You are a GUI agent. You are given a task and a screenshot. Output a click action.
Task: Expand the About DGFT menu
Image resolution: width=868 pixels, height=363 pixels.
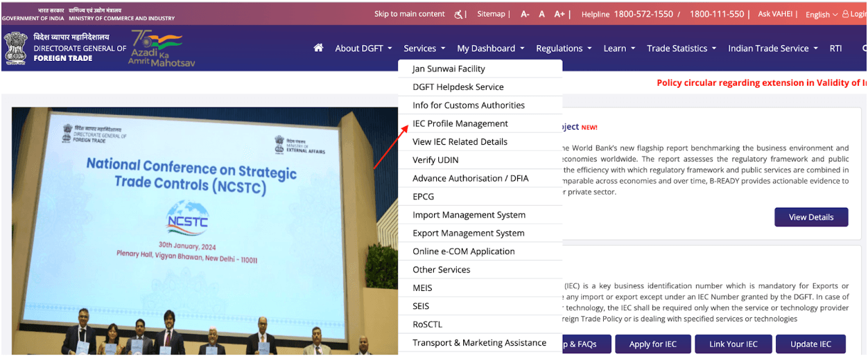point(363,48)
